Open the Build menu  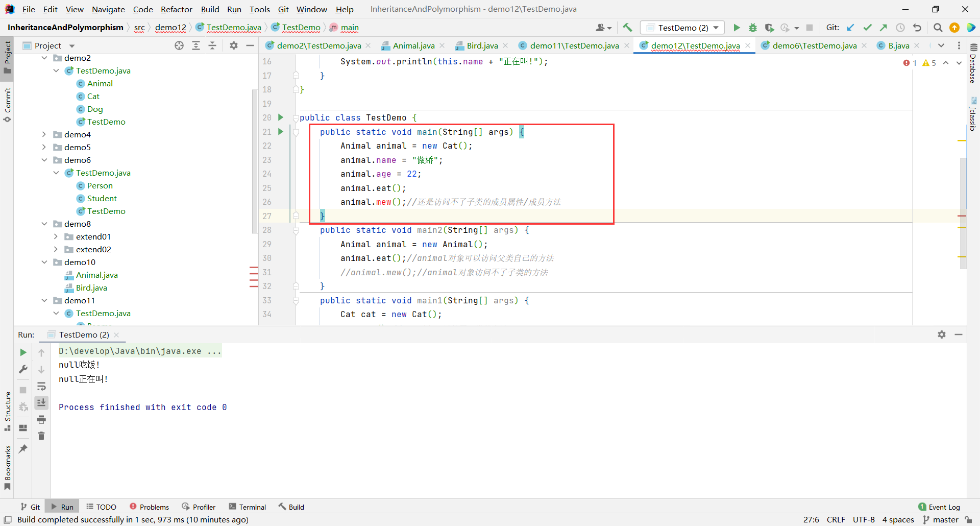(x=210, y=9)
